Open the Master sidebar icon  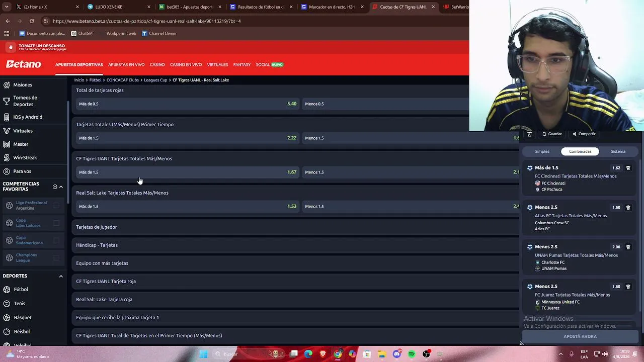point(7,144)
